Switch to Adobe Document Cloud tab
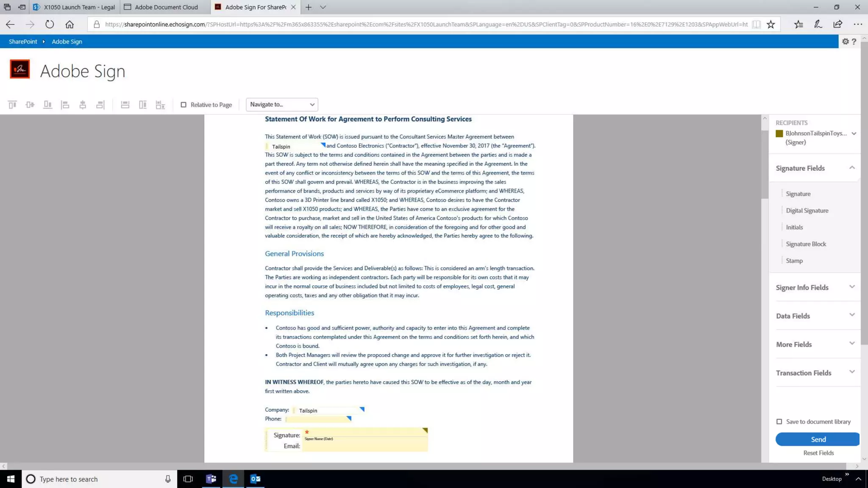Screen dimensions: 868x488 (166, 7)
